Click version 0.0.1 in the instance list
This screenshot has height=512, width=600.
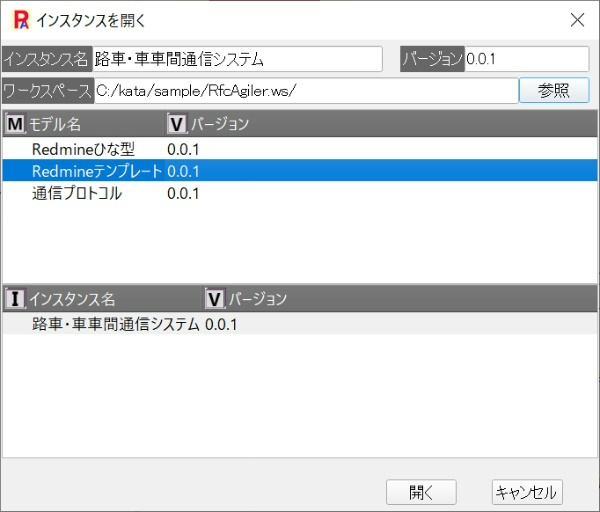(x=221, y=324)
